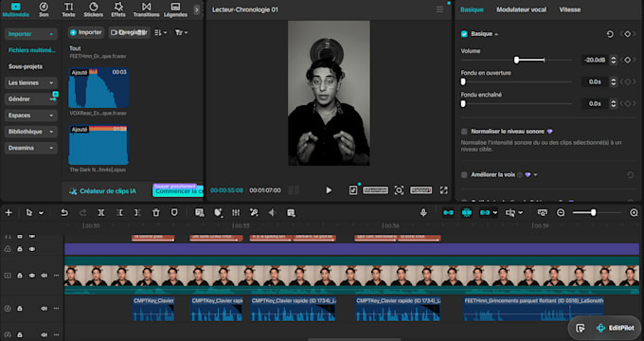Image resolution: width=644 pixels, height=341 pixels.
Task: Zoom out the timeline with minus icon
Action: click(x=561, y=212)
